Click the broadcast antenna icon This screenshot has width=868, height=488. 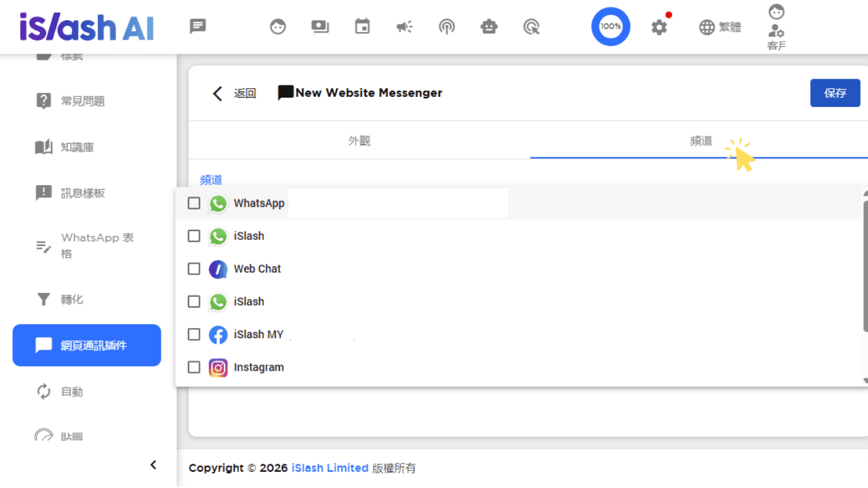click(446, 27)
